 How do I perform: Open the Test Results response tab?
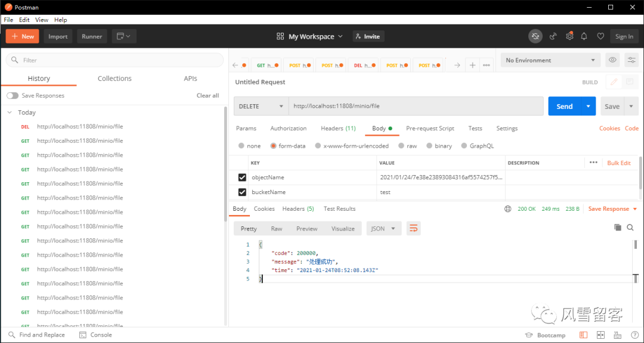tap(339, 209)
